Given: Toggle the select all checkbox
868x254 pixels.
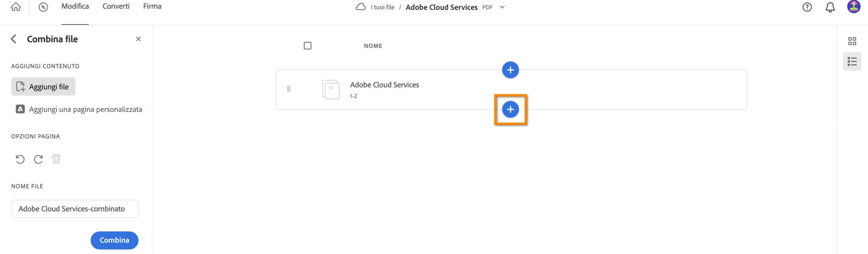Looking at the screenshot, I should click(308, 46).
